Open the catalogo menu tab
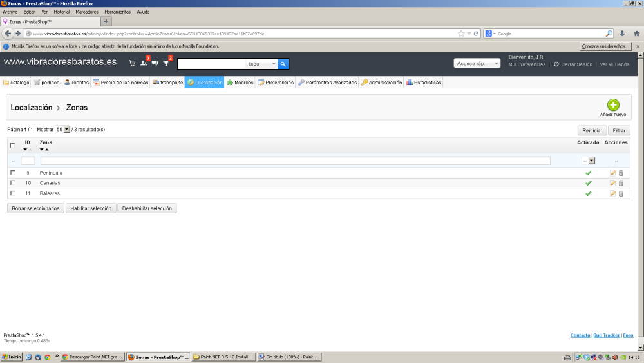Viewport: 644px width, 363px height. 16,83
